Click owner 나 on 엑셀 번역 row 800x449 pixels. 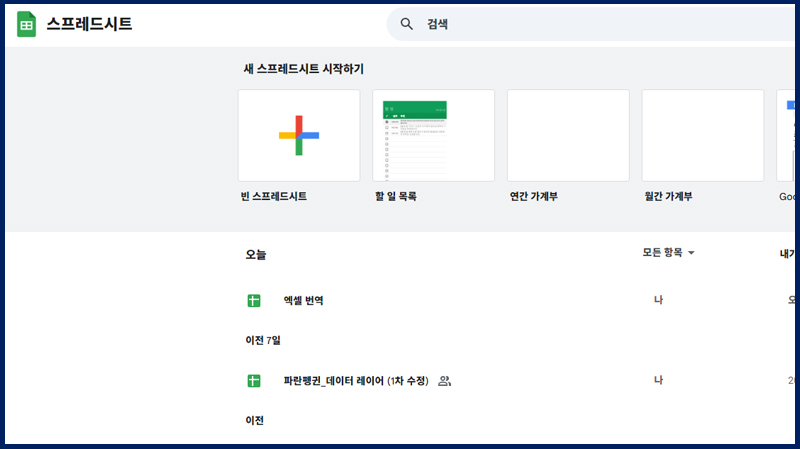click(659, 300)
